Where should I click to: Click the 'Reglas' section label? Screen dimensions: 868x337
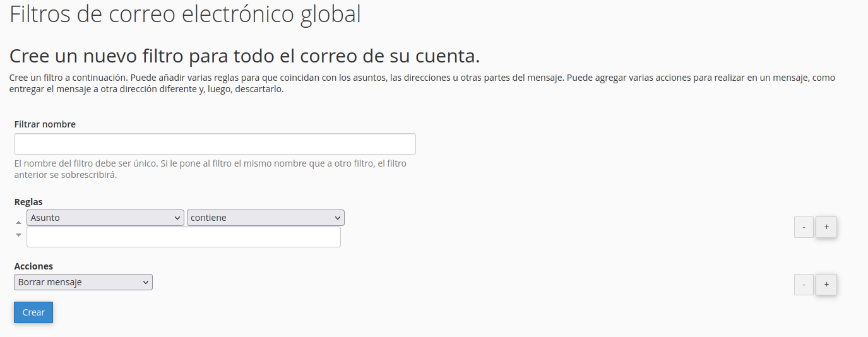(28, 202)
